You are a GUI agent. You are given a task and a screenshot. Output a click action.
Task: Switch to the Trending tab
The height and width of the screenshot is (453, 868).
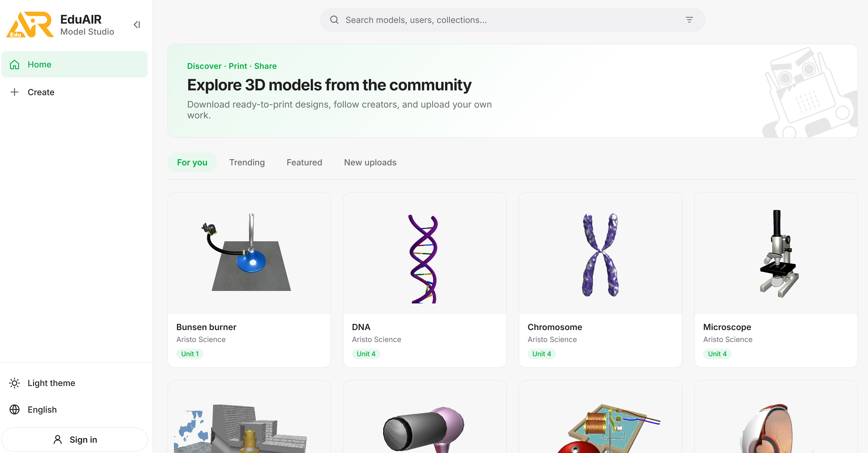pyautogui.click(x=247, y=162)
